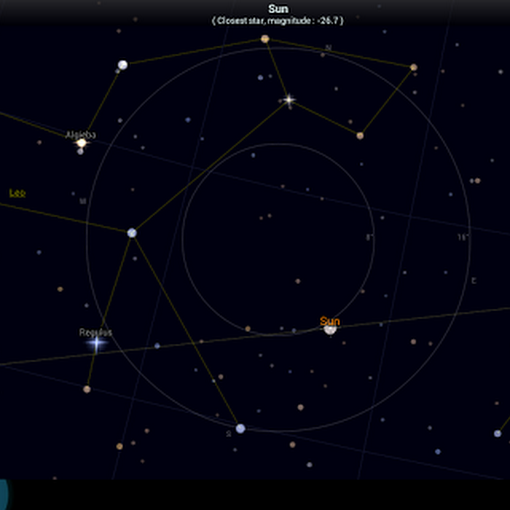The image size is (510, 510).
Task: Select the bright Algieba star
Action: pyautogui.click(x=81, y=143)
